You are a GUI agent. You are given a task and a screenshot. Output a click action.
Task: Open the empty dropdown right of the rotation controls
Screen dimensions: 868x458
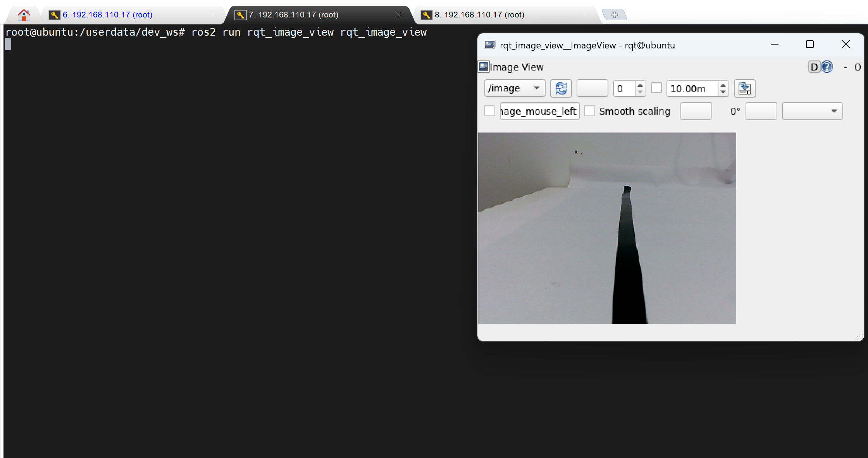click(x=812, y=111)
